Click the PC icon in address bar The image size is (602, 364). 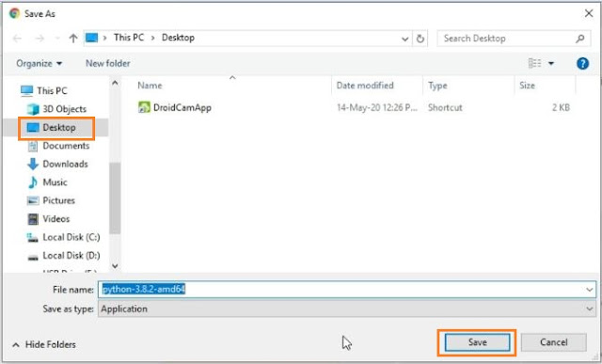coord(92,38)
